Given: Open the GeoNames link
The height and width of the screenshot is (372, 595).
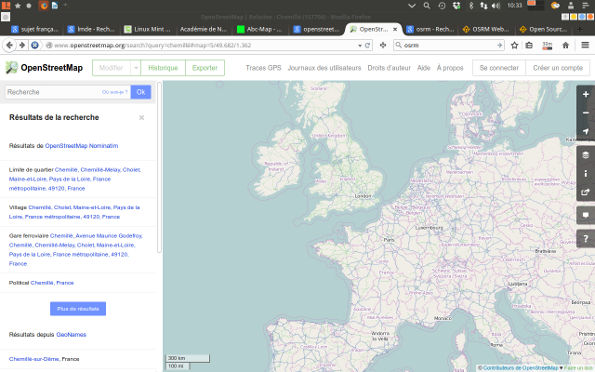Looking at the screenshot, I should (71, 334).
